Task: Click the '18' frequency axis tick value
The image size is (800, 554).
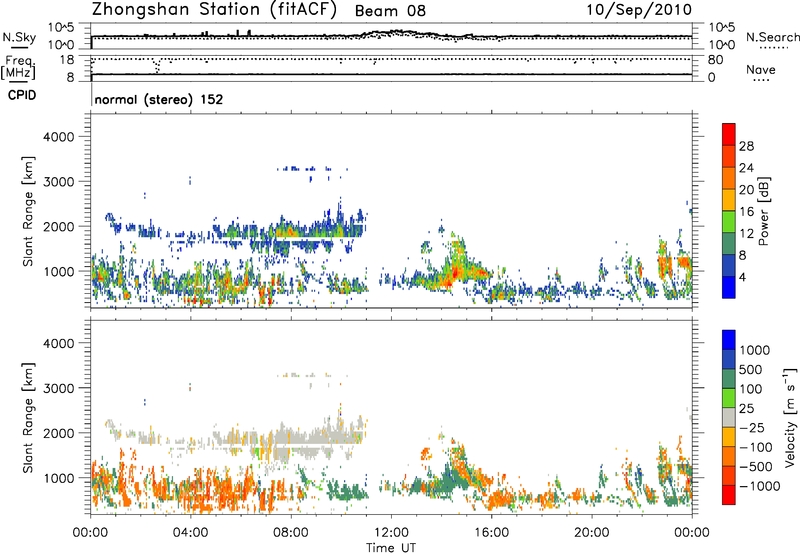Action: tap(66, 60)
